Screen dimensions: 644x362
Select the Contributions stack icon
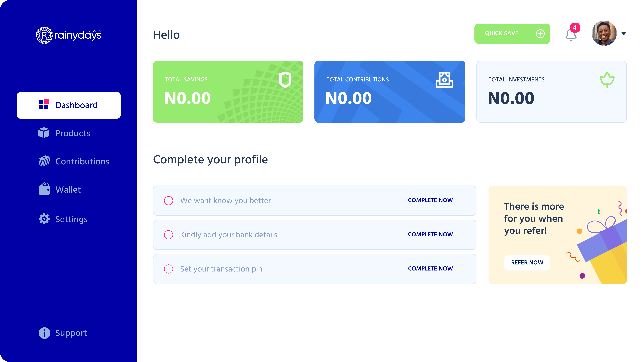click(44, 161)
